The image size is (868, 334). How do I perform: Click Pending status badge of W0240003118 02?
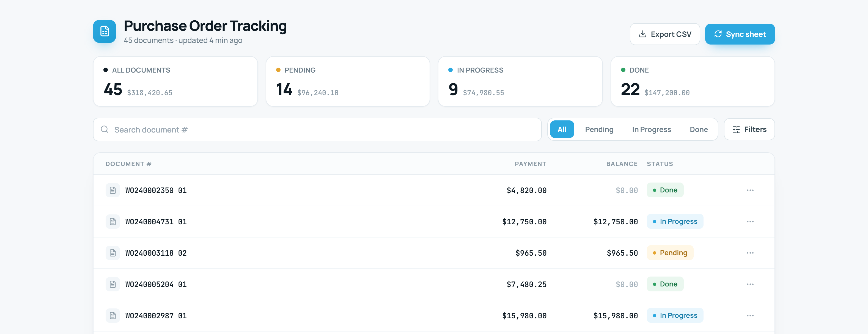pyautogui.click(x=670, y=253)
